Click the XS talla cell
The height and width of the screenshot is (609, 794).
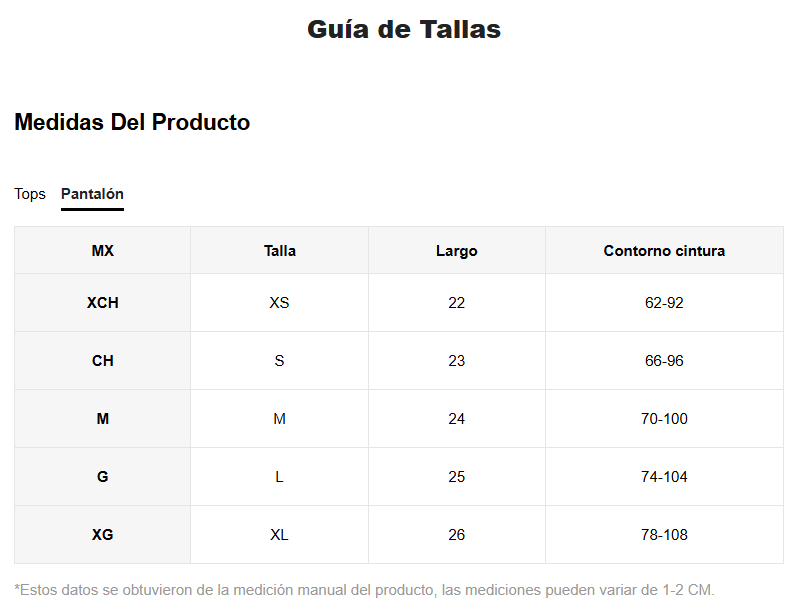coord(279,303)
